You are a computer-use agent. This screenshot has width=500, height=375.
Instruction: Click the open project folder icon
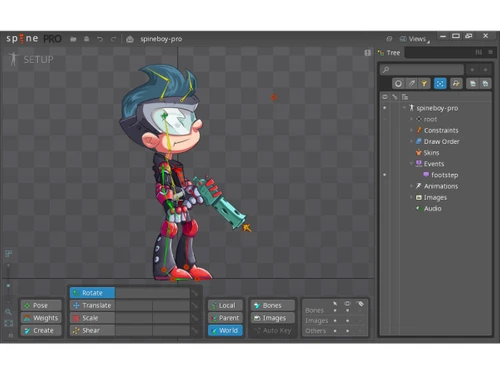click(73, 39)
